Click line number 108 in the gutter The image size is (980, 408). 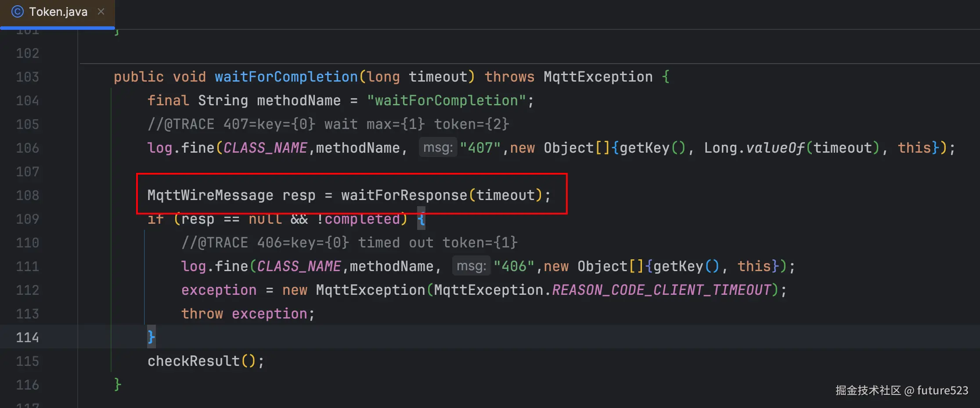click(27, 196)
